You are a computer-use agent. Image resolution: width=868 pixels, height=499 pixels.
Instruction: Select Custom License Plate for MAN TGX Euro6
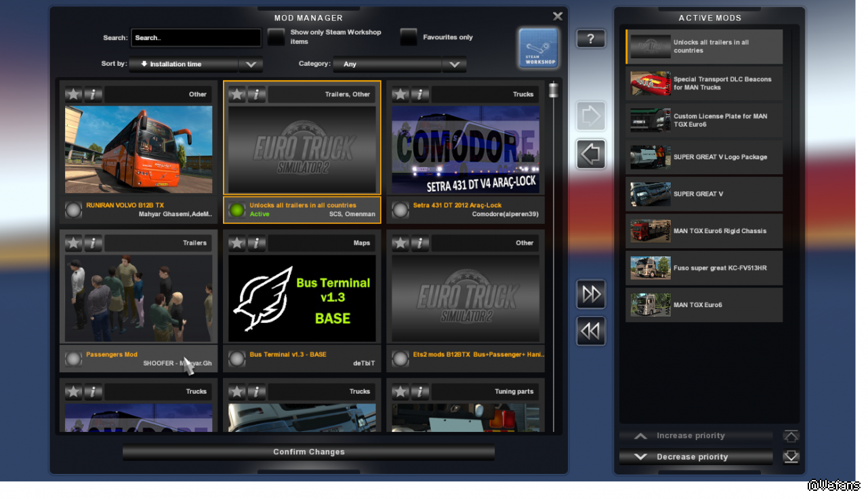pos(704,120)
